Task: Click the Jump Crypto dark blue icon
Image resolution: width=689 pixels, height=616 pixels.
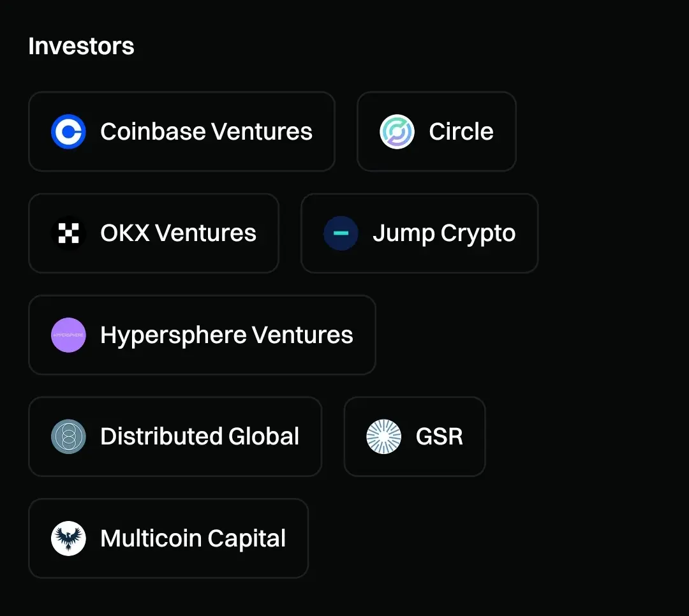Action: (x=341, y=233)
